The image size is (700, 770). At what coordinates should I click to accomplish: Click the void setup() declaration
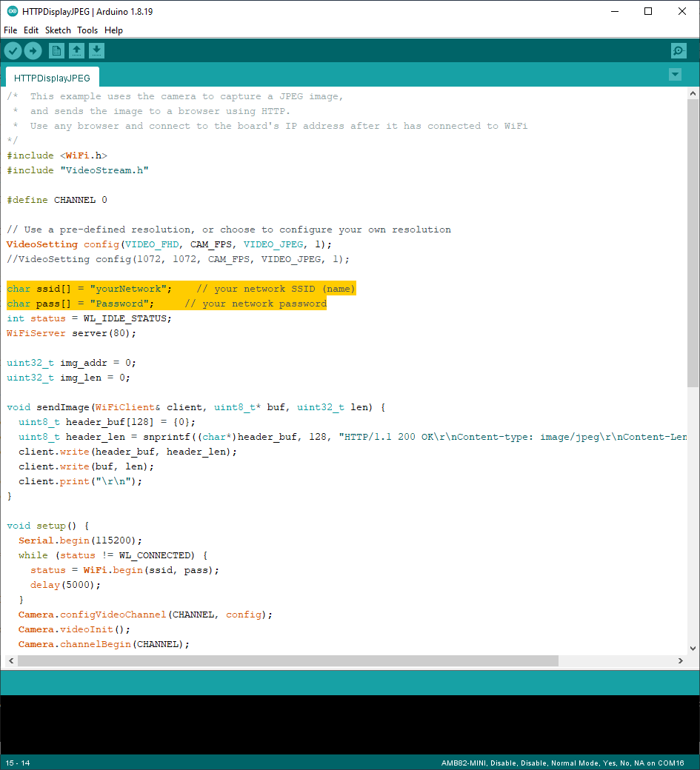point(48,526)
